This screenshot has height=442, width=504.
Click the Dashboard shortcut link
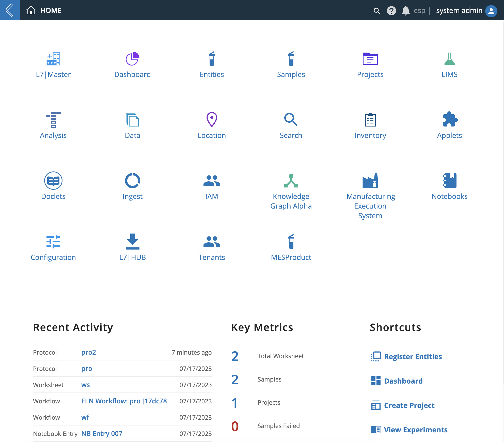403,381
